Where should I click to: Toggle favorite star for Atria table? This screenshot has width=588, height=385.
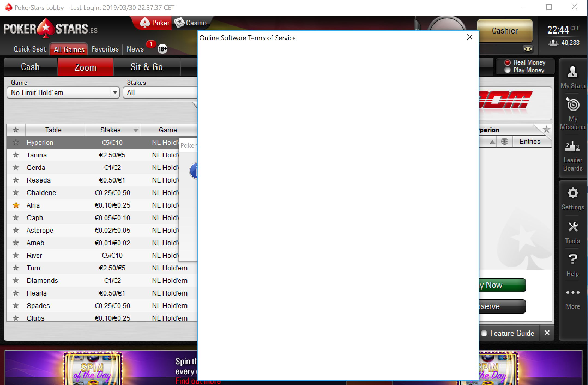16,205
